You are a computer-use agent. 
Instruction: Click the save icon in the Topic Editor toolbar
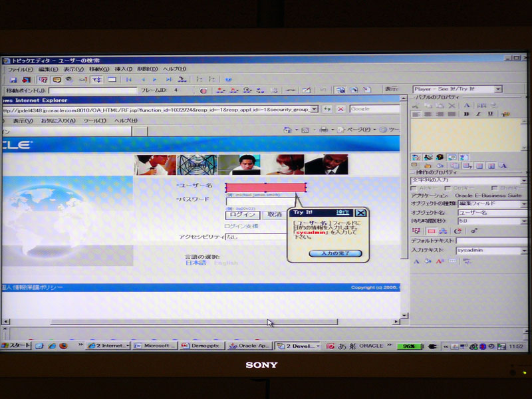[x=13, y=80]
